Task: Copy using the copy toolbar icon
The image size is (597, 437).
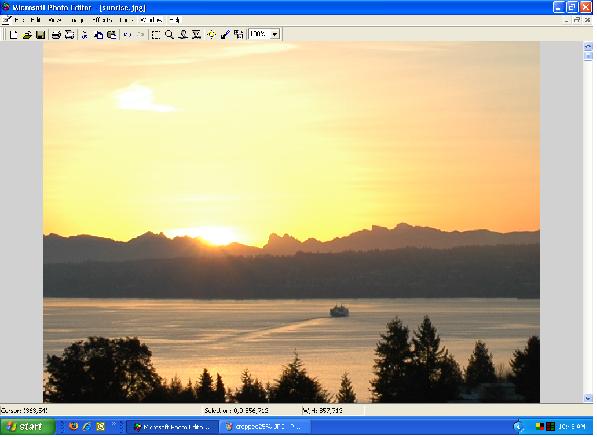Action: pyautogui.click(x=98, y=35)
